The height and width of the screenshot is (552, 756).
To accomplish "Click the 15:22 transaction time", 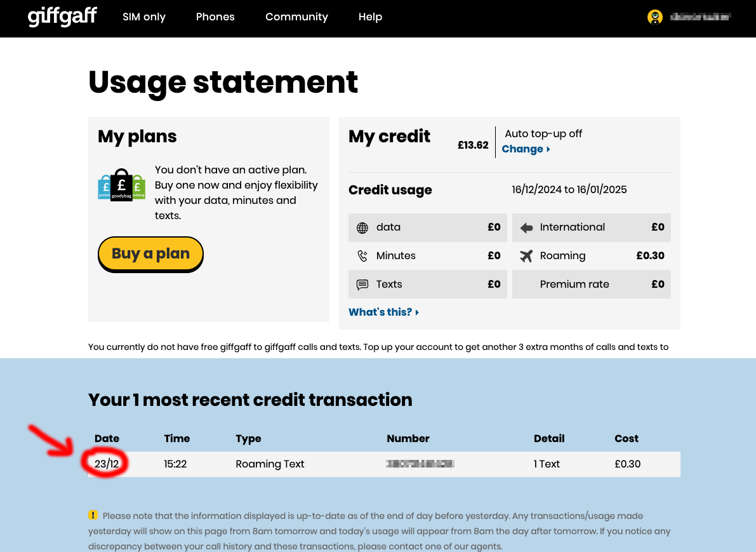I will 175,464.
